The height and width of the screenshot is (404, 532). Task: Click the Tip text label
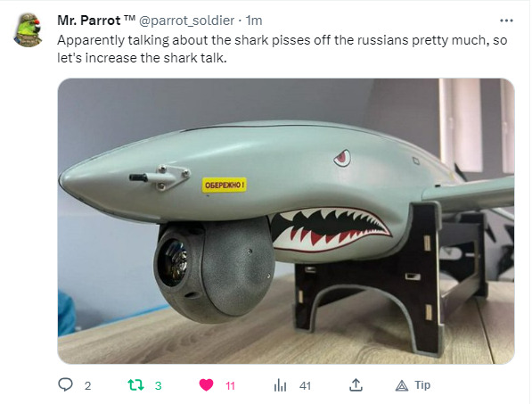422,385
